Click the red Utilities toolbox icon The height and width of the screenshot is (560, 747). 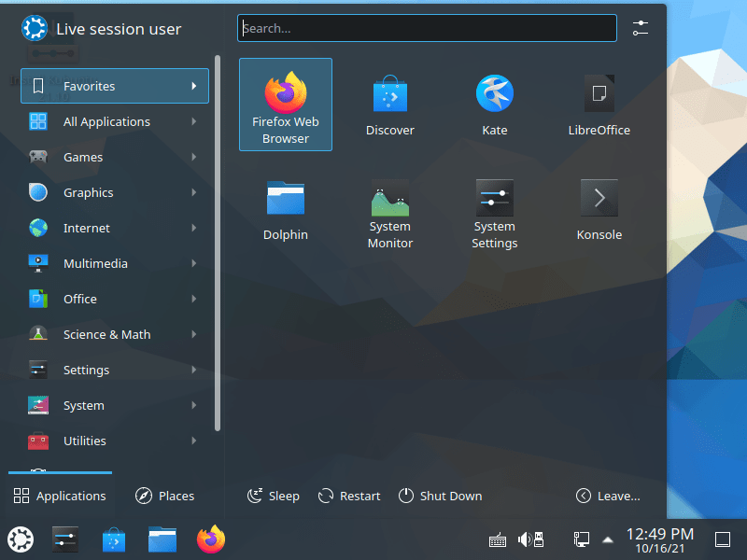[38, 441]
